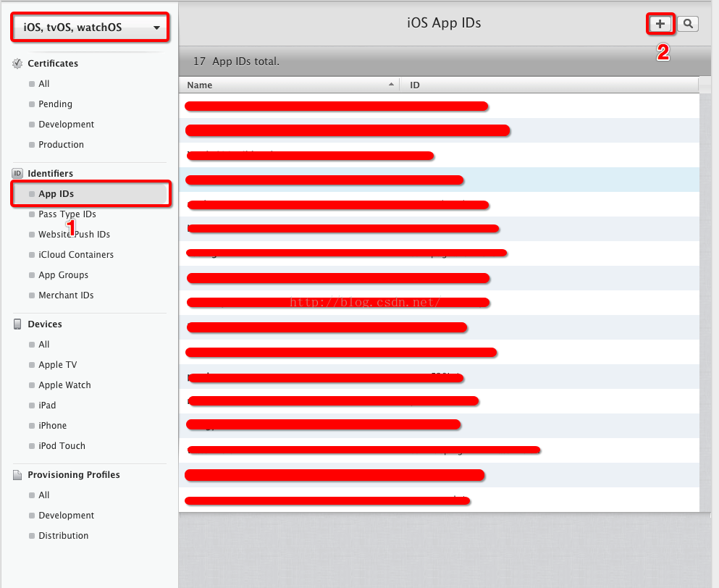This screenshot has height=588, width=719.
Task: Click the '17 App IDs total.' text
Action: 236,62
